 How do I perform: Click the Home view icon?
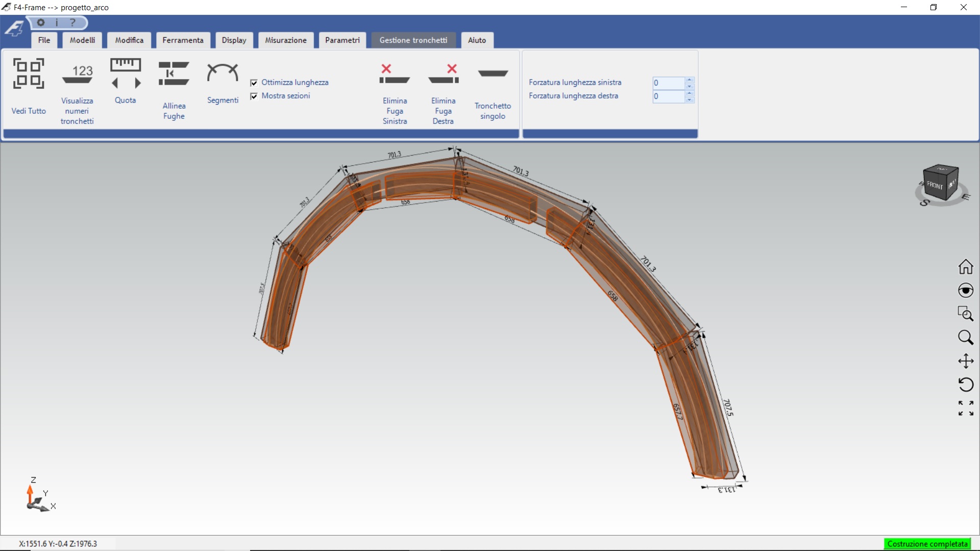(x=965, y=267)
